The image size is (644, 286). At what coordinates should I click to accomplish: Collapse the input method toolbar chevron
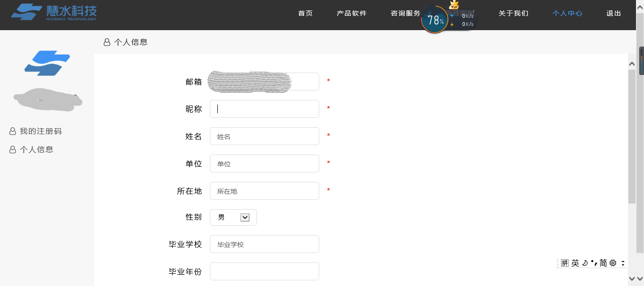[623, 262]
